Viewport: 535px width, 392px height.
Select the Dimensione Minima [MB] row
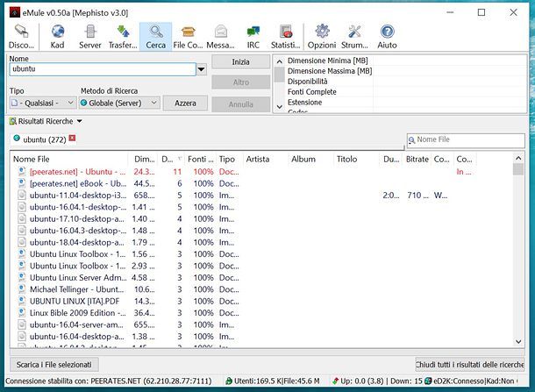pyautogui.click(x=406, y=61)
